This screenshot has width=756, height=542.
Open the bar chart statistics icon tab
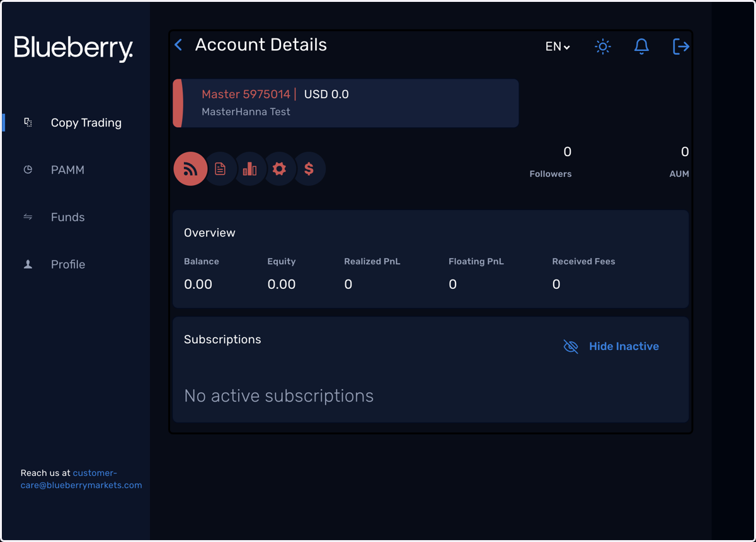[x=249, y=169]
